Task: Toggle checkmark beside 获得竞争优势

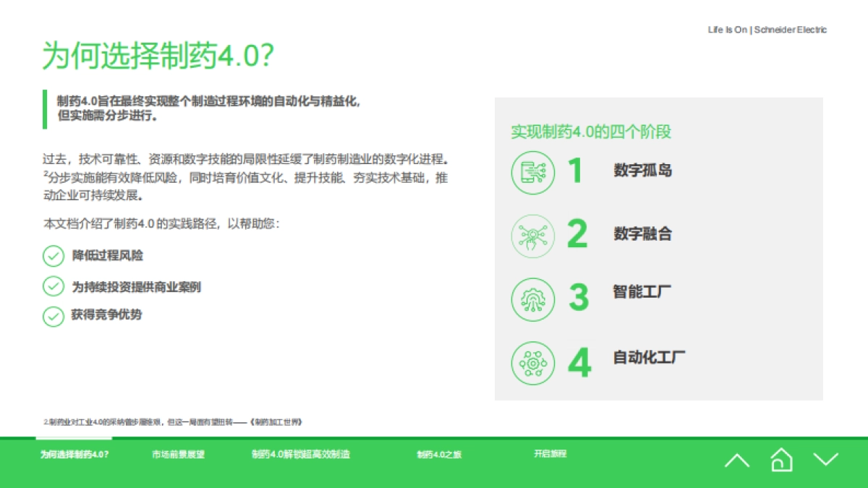Action: (x=54, y=314)
